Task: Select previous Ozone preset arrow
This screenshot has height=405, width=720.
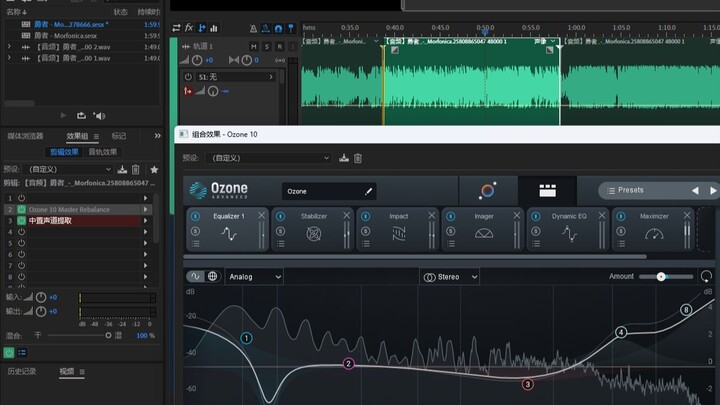Action: click(x=695, y=190)
